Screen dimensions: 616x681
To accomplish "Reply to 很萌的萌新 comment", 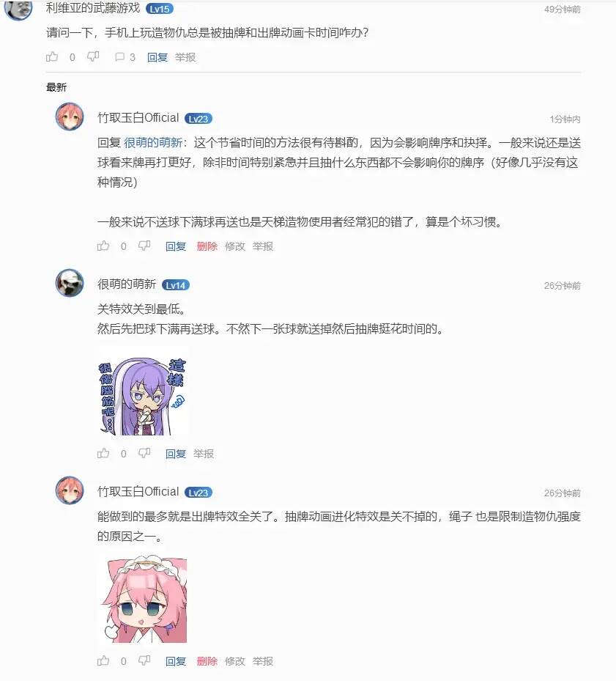I will tap(175, 454).
